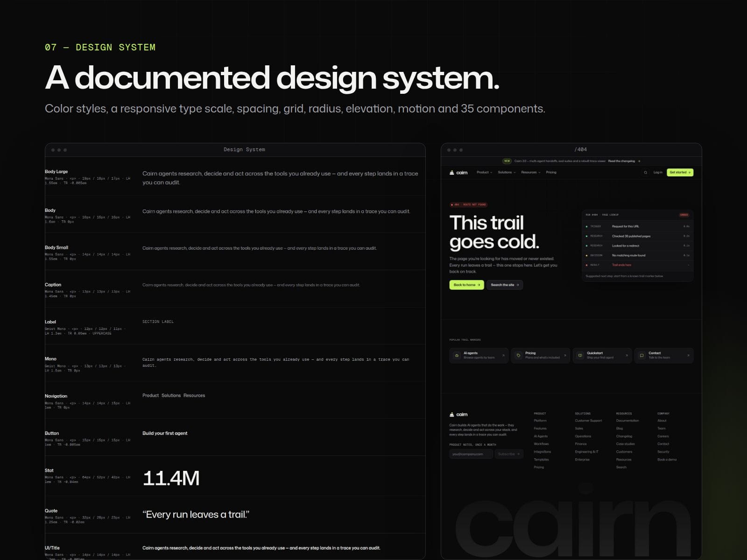Screen dimensions: 747x560
Task: Click the cairn logo in the header
Action: 458,173
